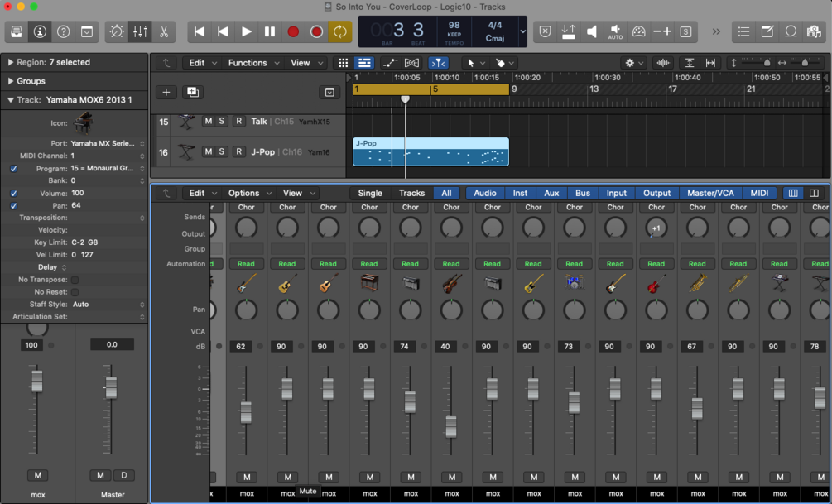Open the mixer Options menu
The height and width of the screenshot is (504, 832).
(x=249, y=193)
